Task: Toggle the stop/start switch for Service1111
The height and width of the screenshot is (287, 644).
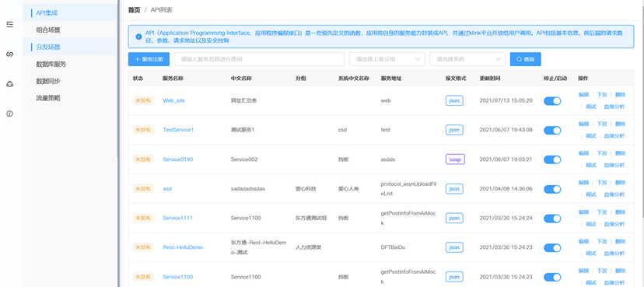Action: 552,219
